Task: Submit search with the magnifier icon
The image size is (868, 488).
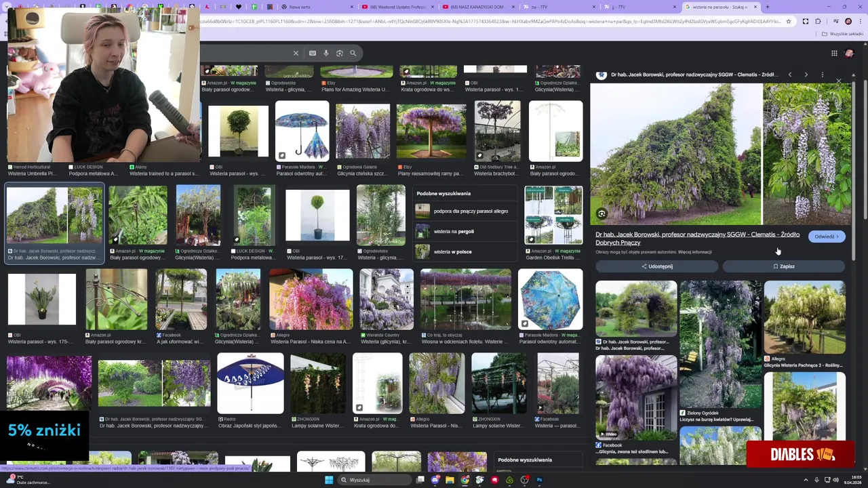Action: pyautogui.click(x=353, y=53)
